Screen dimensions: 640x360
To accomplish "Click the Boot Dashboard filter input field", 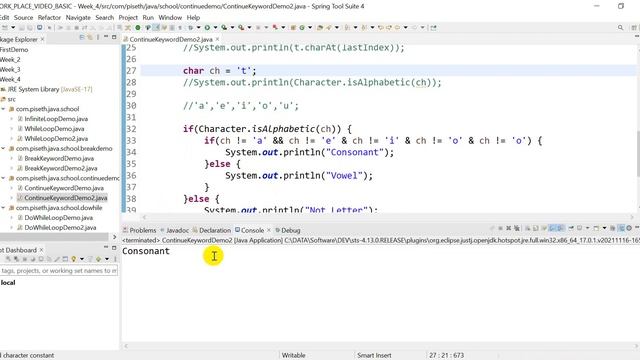I will pos(59,271).
